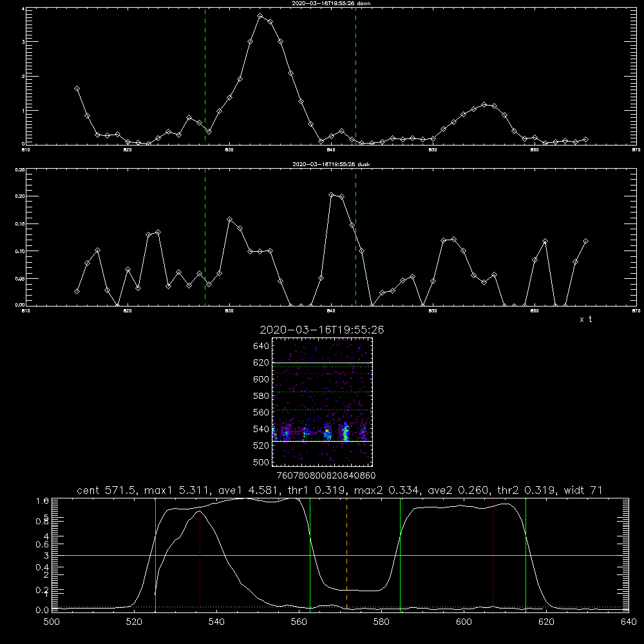Click the dusk plot y-axis label '0.20'

pos(20,196)
